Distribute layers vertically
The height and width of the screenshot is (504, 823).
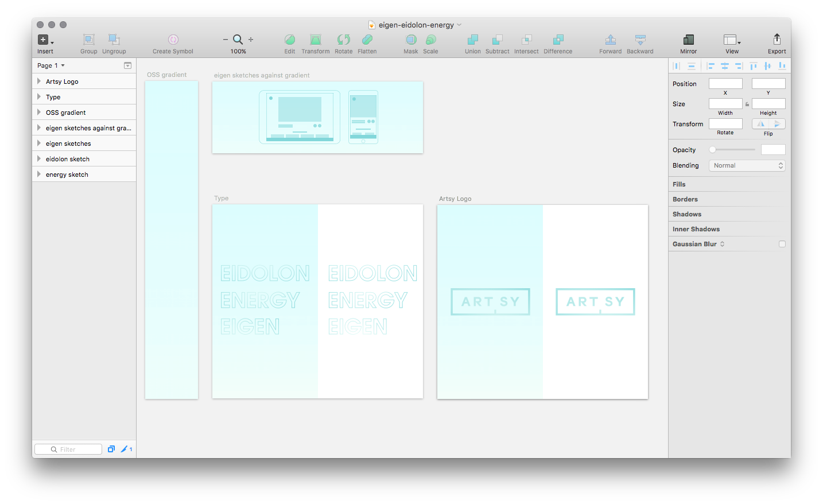692,66
